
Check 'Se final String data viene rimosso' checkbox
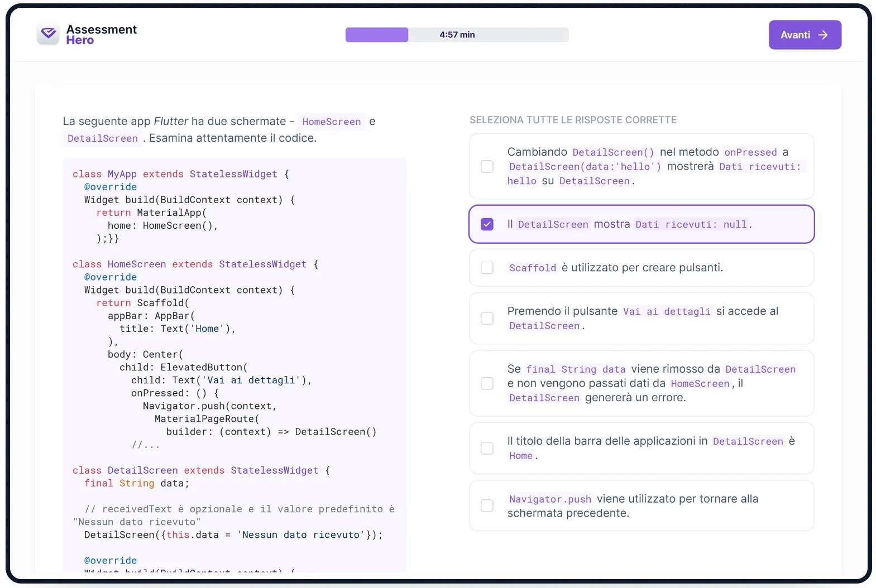487,383
